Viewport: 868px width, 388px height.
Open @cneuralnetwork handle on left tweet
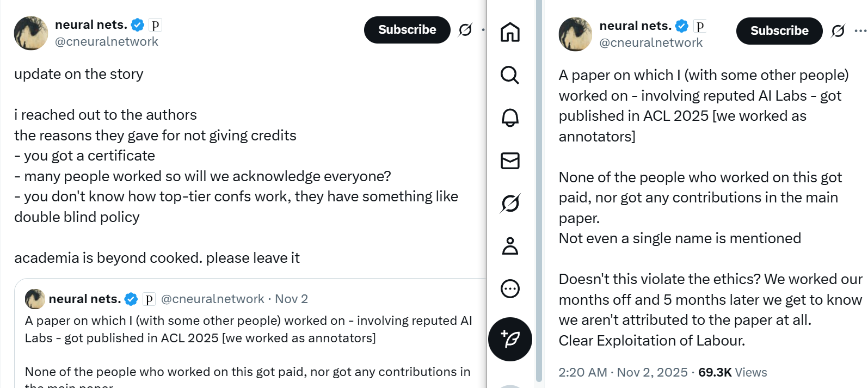click(107, 42)
